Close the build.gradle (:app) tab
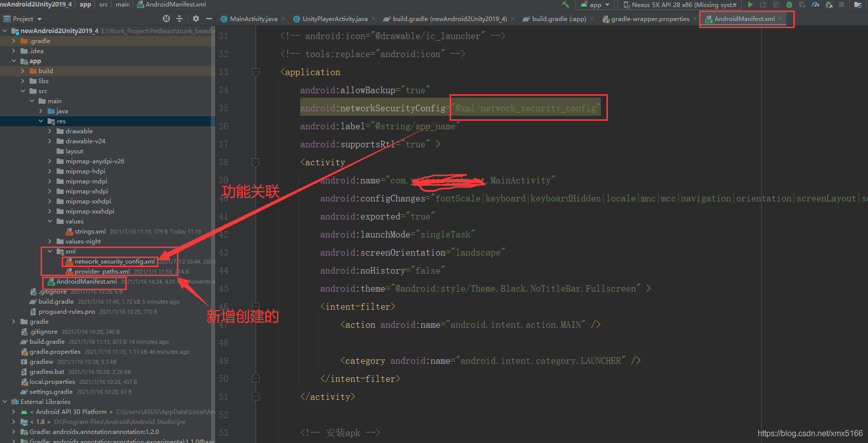Viewport: 868px width, 443px height. 592,19
